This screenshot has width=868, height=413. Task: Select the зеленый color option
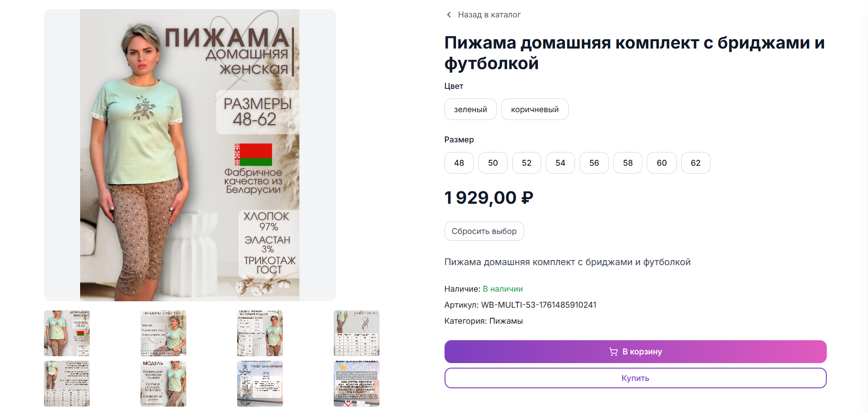click(x=470, y=109)
